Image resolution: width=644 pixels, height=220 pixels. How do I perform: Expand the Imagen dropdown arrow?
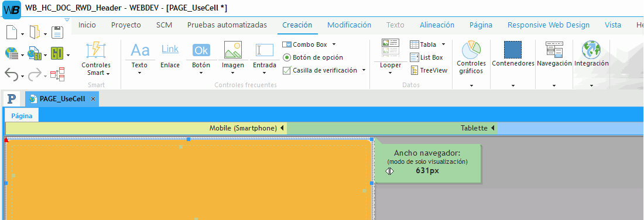click(x=233, y=74)
